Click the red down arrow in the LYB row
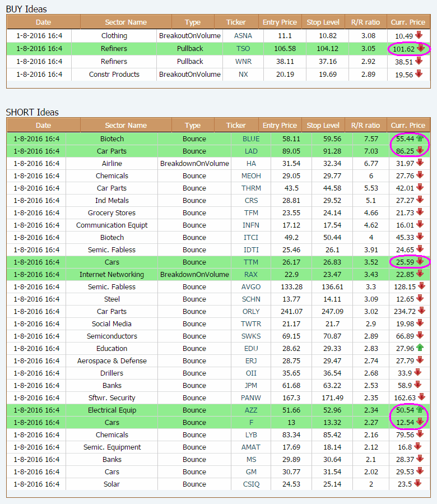 click(x=420, y=434)
